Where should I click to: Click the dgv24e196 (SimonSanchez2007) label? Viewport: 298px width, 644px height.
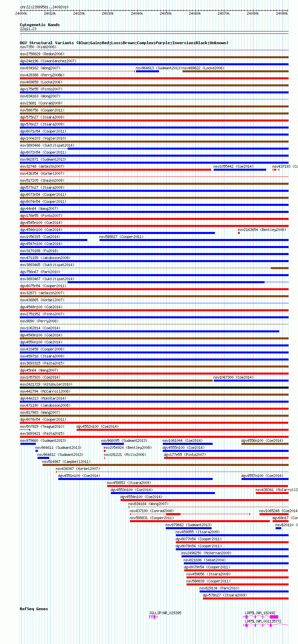point(48,61)
